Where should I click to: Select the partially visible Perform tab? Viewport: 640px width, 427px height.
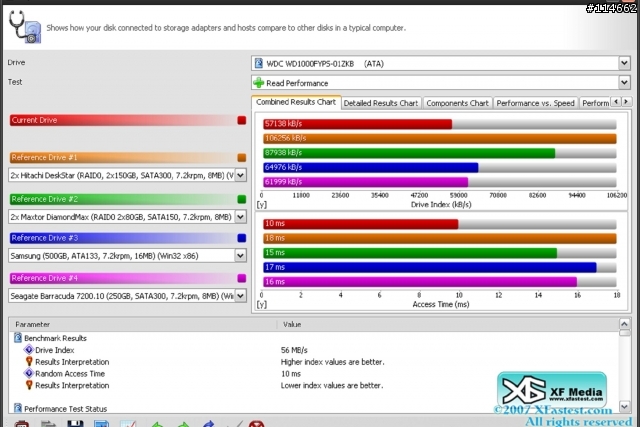(595, 103)
